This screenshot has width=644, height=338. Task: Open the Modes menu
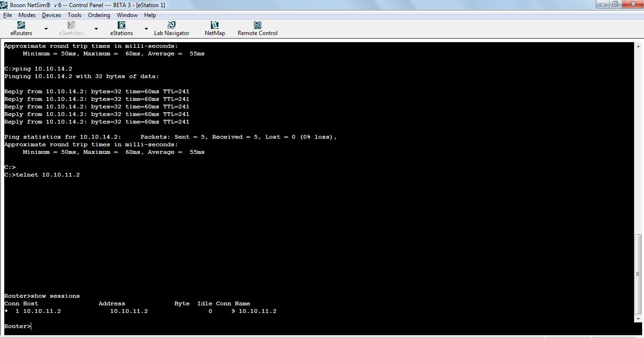tap(26, 15)
